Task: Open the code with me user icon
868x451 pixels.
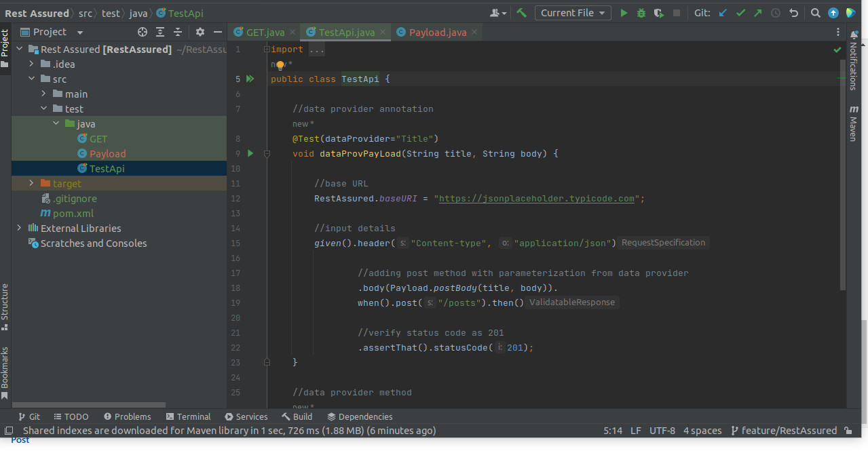Action: pos(498,13)
